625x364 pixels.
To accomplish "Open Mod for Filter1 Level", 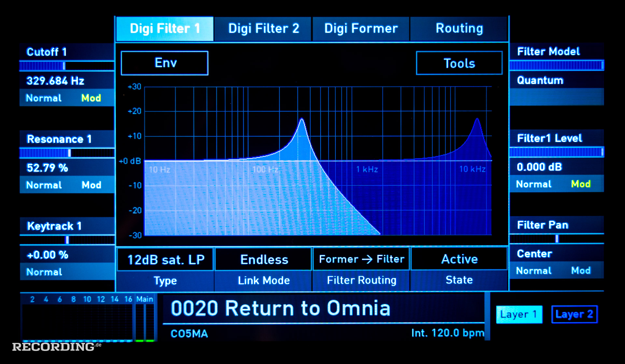I will point(581,184).
